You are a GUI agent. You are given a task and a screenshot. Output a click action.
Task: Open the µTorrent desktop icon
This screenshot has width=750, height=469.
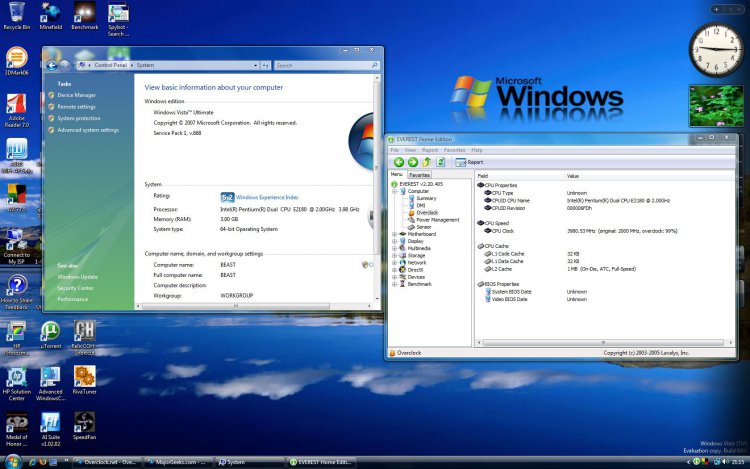click(x=51, y=335)
